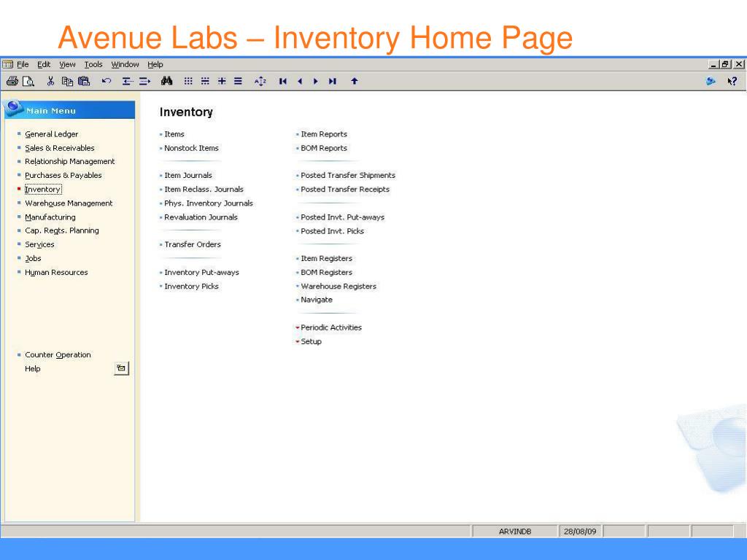Expand the Setup group

[311, 341]
